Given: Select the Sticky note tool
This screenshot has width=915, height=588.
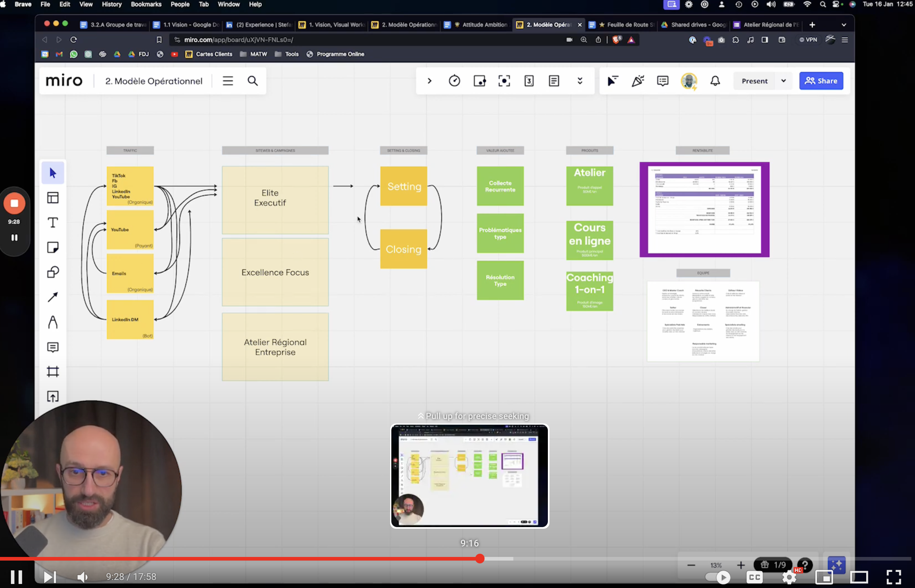Looking at the screenshot, I should (x=53, y=247).
